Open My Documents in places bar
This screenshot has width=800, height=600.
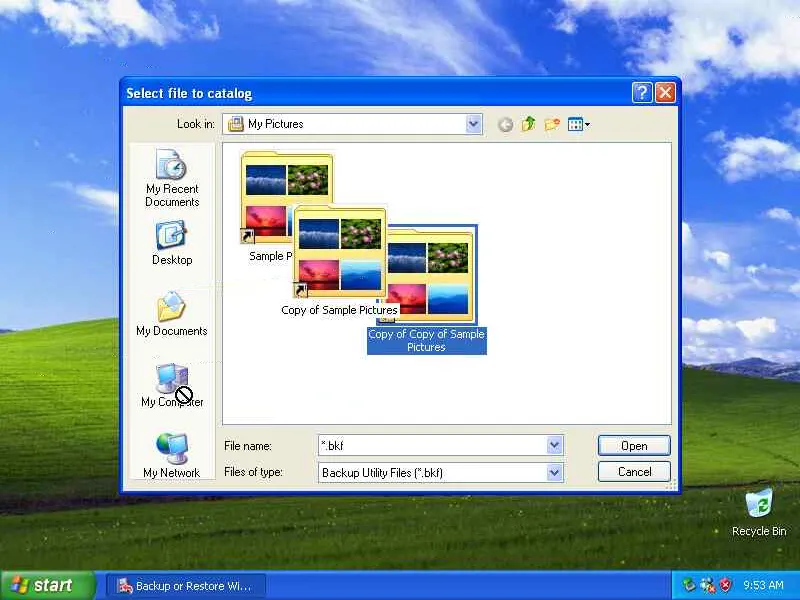click(172, 314)
